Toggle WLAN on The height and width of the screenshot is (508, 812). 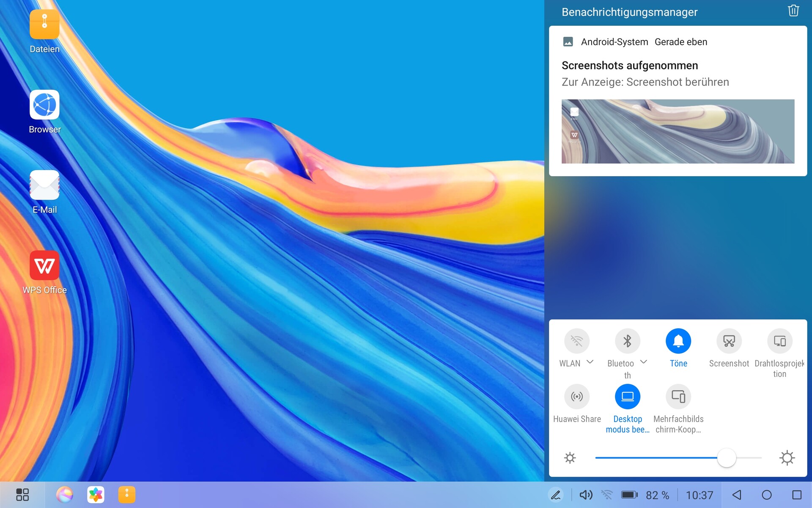tap(576, 341)
